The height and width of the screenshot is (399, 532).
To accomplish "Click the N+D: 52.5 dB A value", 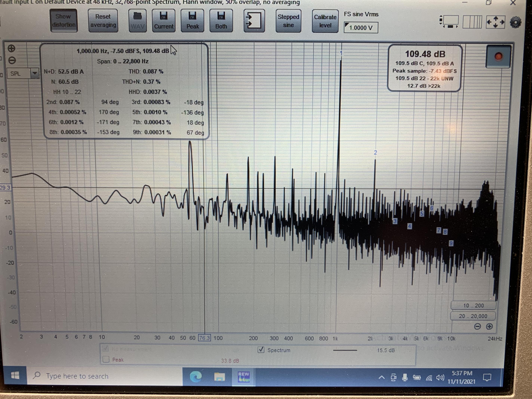I will (x=64, y=72).
